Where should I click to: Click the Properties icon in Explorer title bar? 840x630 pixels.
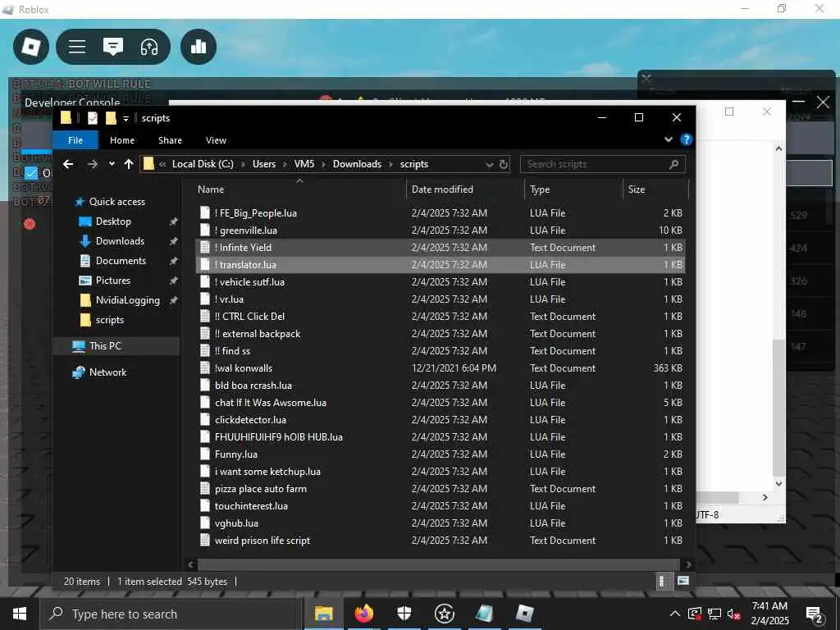click(x=92, y=118)
